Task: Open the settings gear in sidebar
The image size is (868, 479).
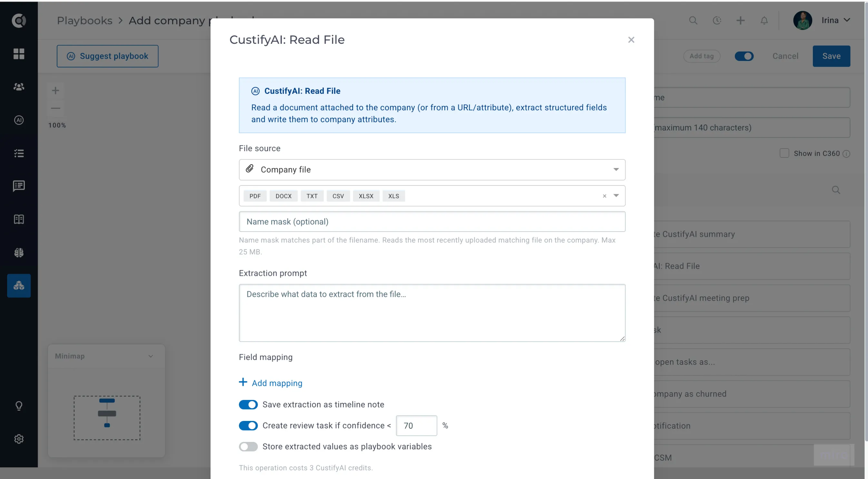Action: pyautogui.click(x=19, y=439)
